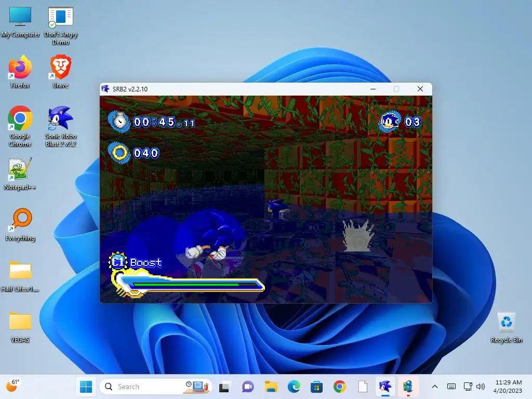
Task: Click the gold ring counter icon
Action: [119, 153]
